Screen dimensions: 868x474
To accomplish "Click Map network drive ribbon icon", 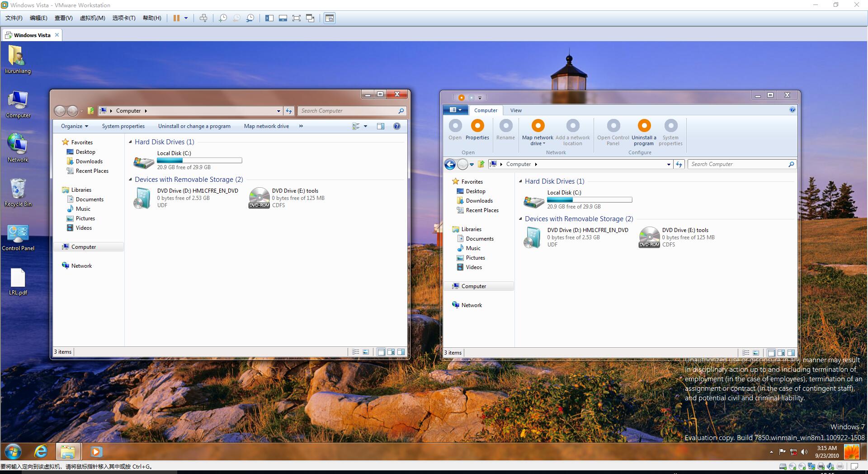I will (x=538, y=126).
